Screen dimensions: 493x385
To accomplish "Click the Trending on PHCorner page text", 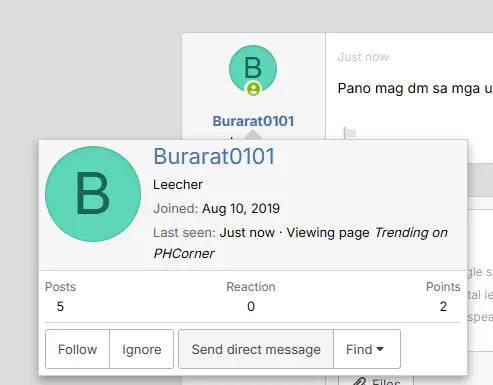I will pyautogui.click(x=300, y=243).
